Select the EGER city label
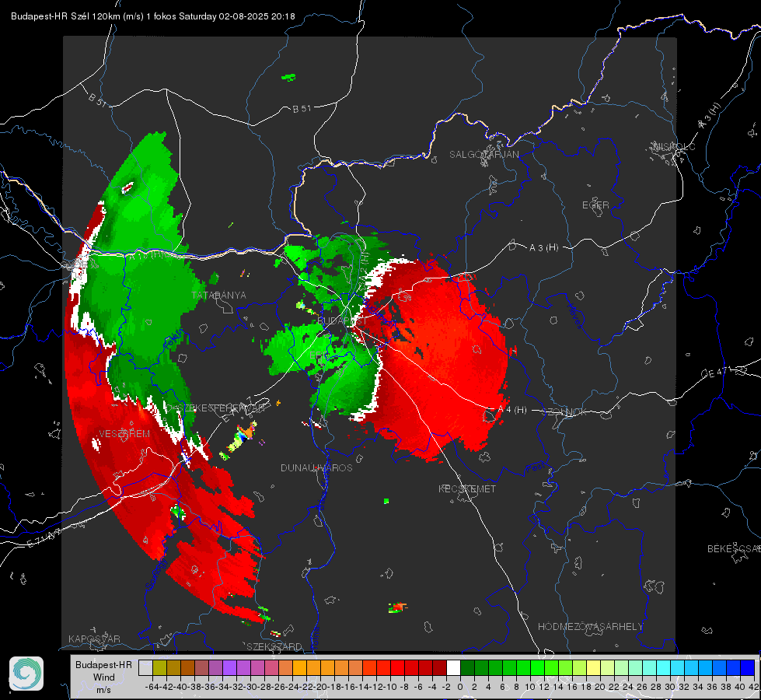This screenshot has width=761, height=700. point(595,205)
